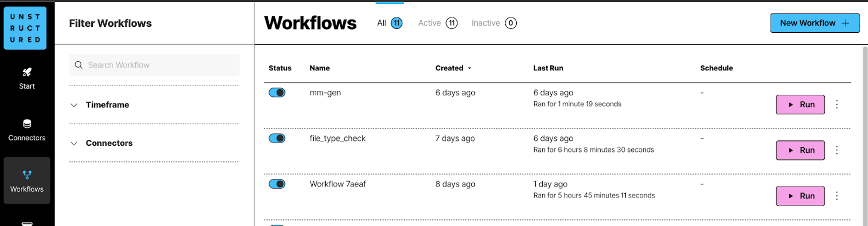Select the Workflows branch icon in sidebar

tap(27, 175)
